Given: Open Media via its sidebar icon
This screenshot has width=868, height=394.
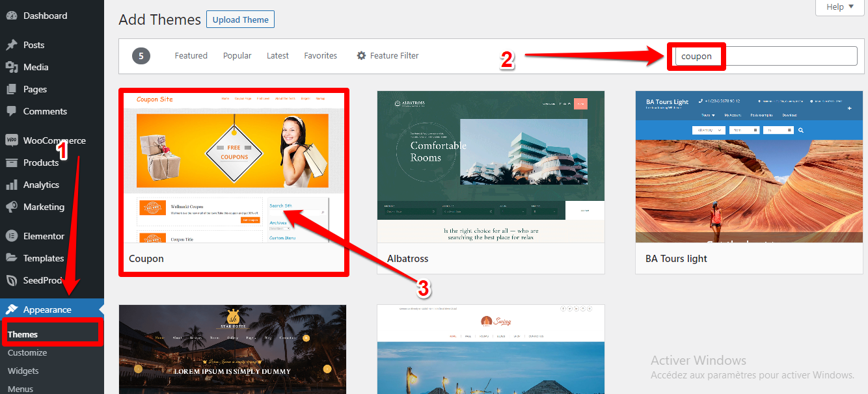Looking at the screenshot, I should tap(11, 67).
